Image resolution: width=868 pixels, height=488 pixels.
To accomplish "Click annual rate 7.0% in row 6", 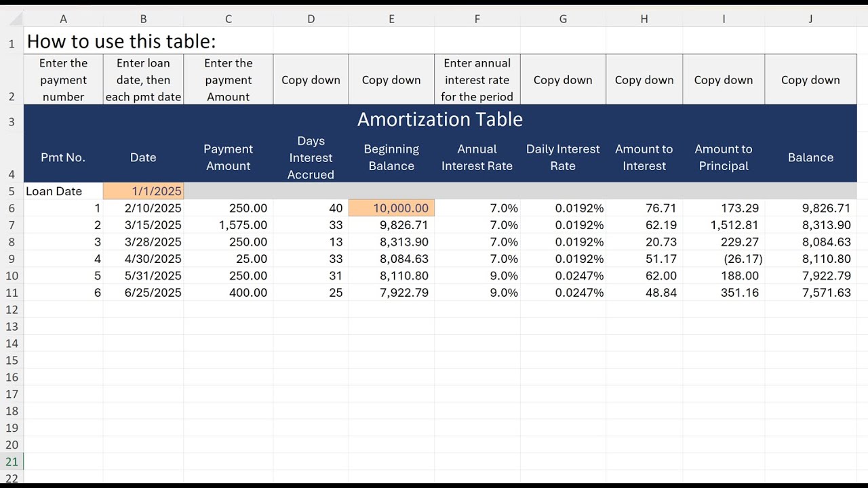I will (x=477, y=208).
